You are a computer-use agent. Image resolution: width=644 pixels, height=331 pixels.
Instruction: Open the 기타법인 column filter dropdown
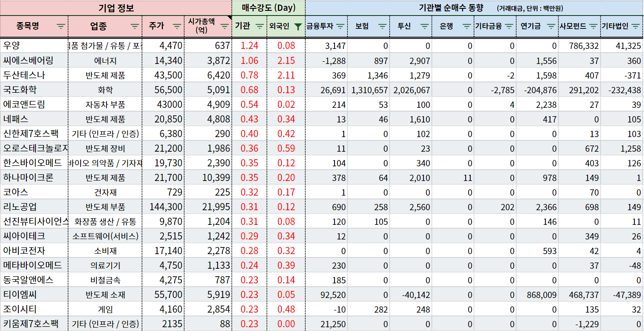click(x=636, y=26)
